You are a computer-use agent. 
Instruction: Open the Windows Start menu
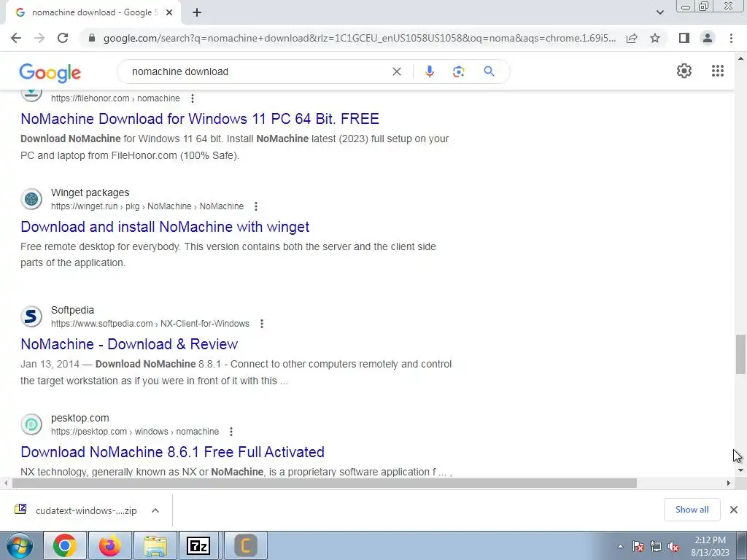[18, 545]
